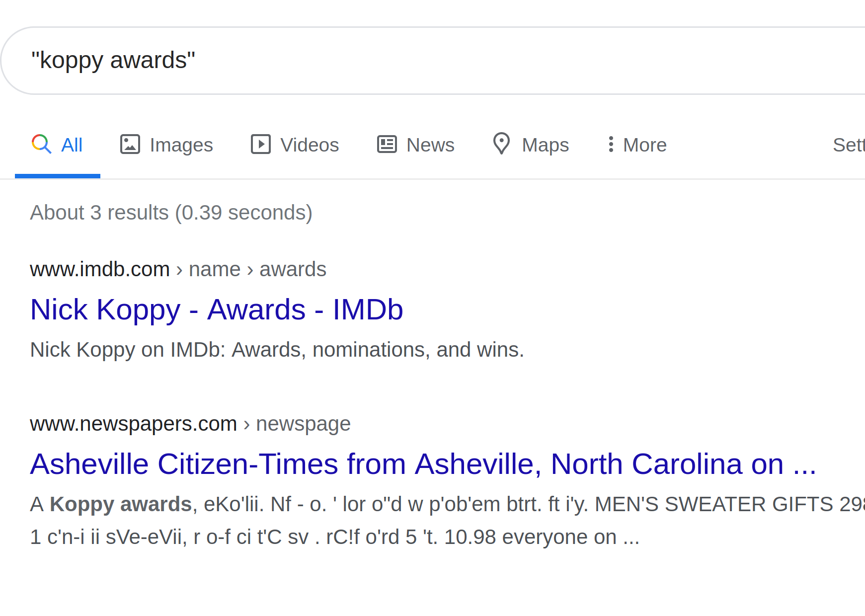The width and height of the screenshot is (865, 616).
Task: Click the Images tab picture icon
Action: click(130, 144)
